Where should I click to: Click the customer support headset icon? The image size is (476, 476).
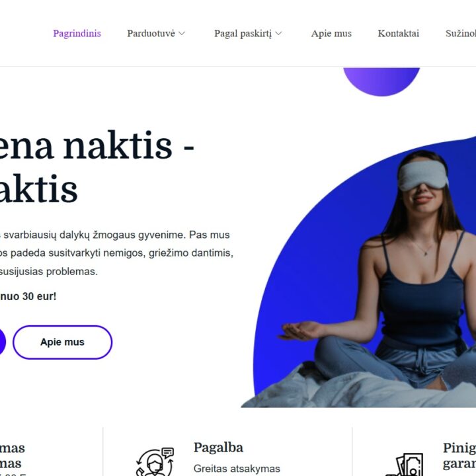click(x=155, y=461)
